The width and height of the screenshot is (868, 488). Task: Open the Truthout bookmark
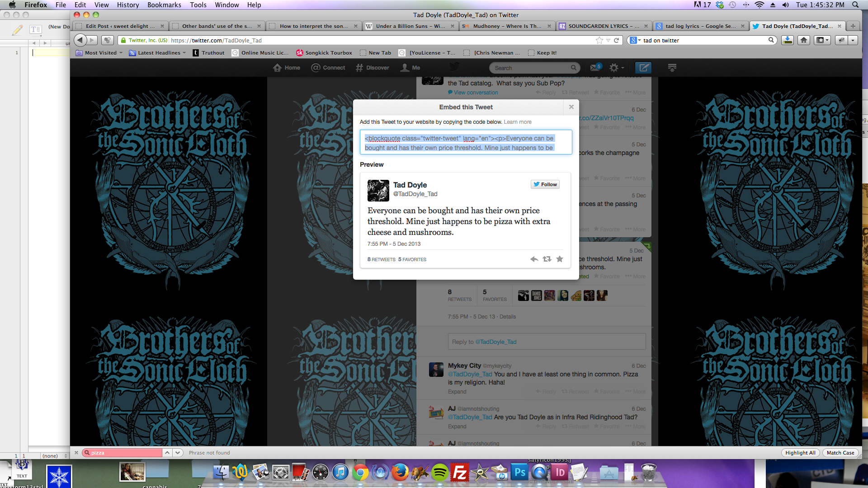point(208,53)
